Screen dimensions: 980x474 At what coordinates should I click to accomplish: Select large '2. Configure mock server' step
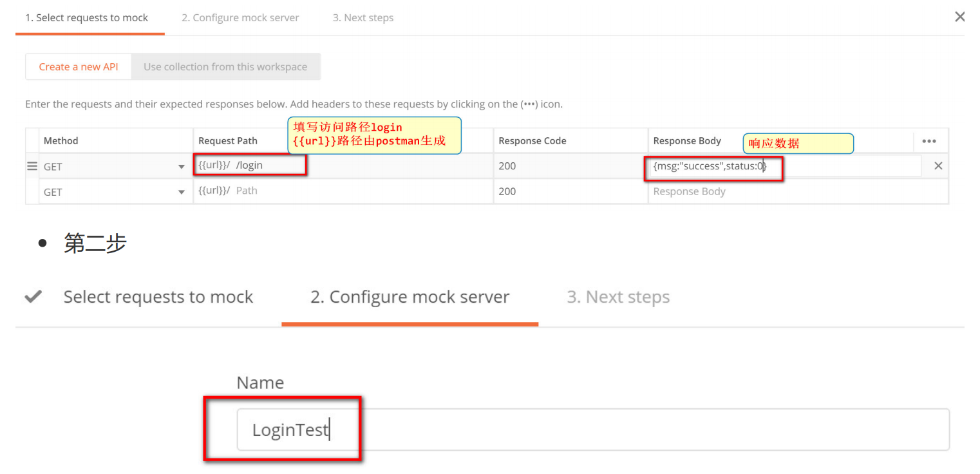pos(410,297)
